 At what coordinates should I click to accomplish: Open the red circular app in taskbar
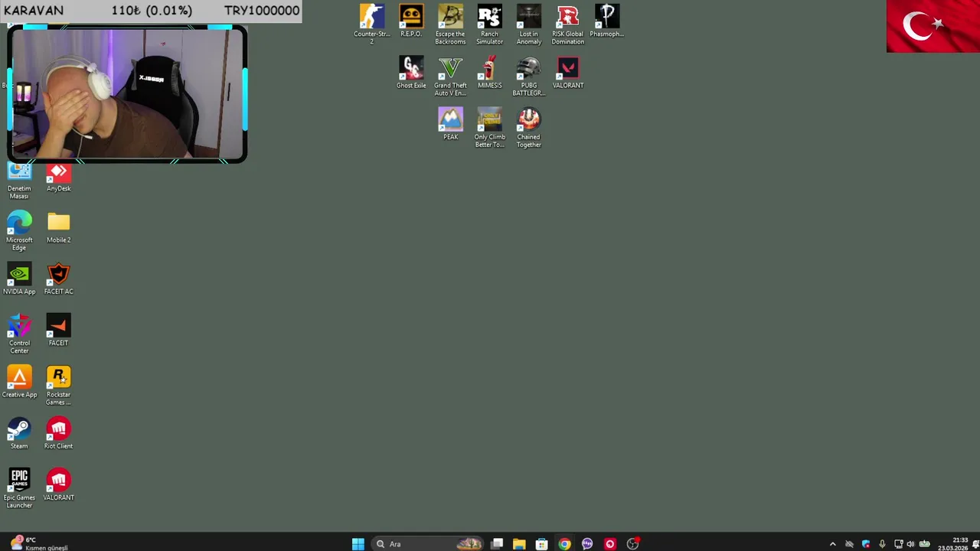click(x=609, y=544)
